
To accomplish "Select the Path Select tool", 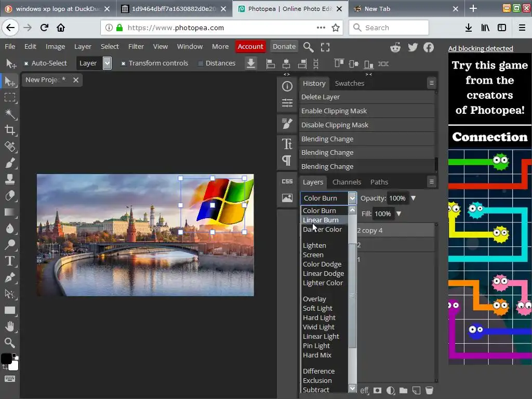I will coord(10,294).
